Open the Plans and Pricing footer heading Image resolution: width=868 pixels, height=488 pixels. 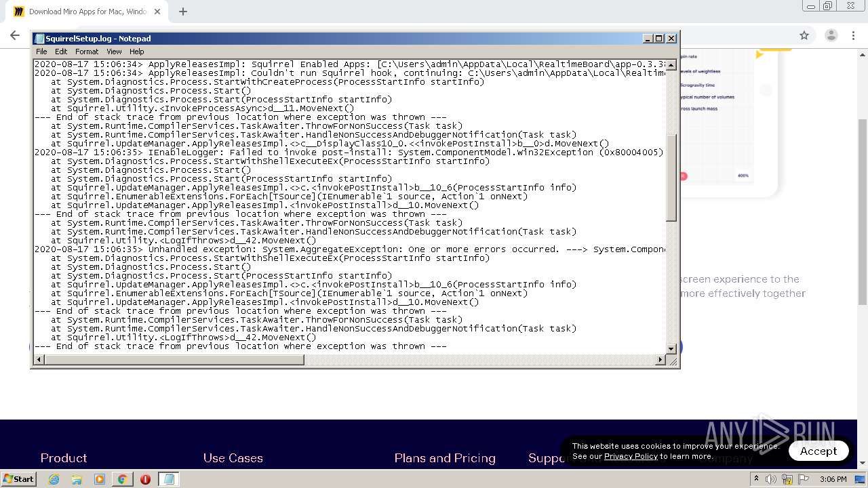pyautogui.click(x=445, y=458)
